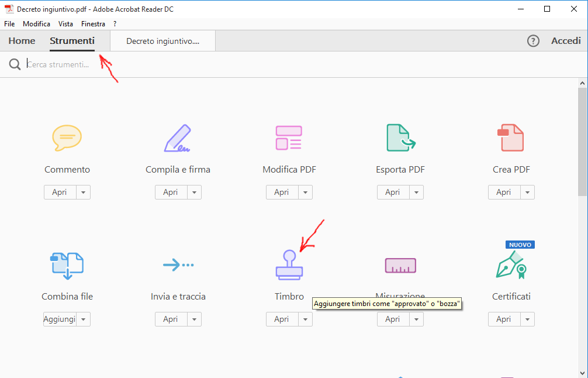This screenshot has height=378, width=588.
Task: Click the Misurazione ruler icon
Action: [400, 266]
